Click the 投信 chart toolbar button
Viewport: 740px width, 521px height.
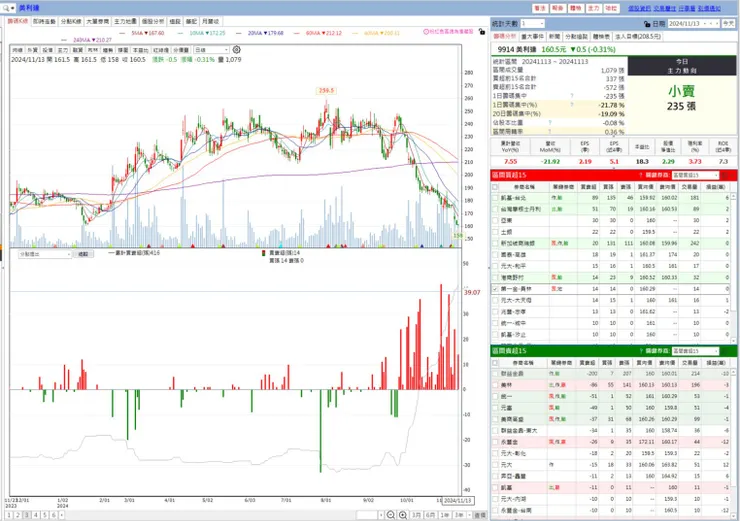pyautogui.click(x=48, y=50)
